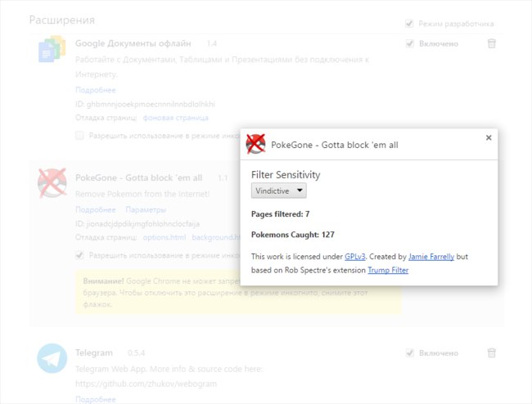Image resolution: width=532 pixels, height=404 pixels.
Task: Open the Параметры link for PokeGone
Action: point(146,209)
